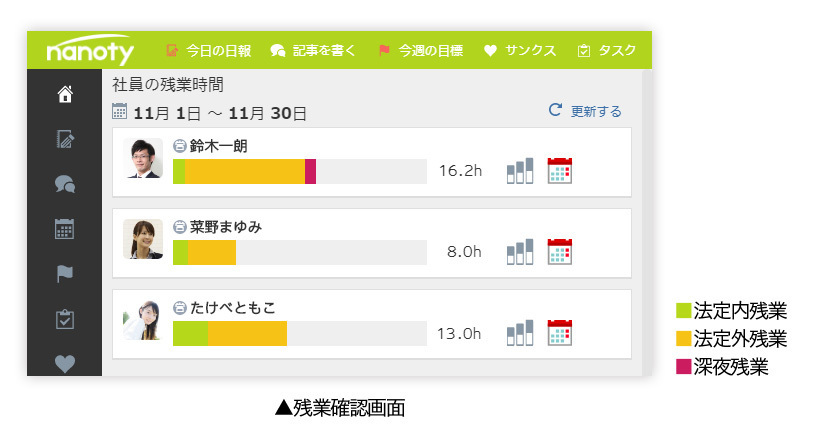View bar chart for 菜野まゆみ
816x441 pixels.
click(x=520, y=252)
